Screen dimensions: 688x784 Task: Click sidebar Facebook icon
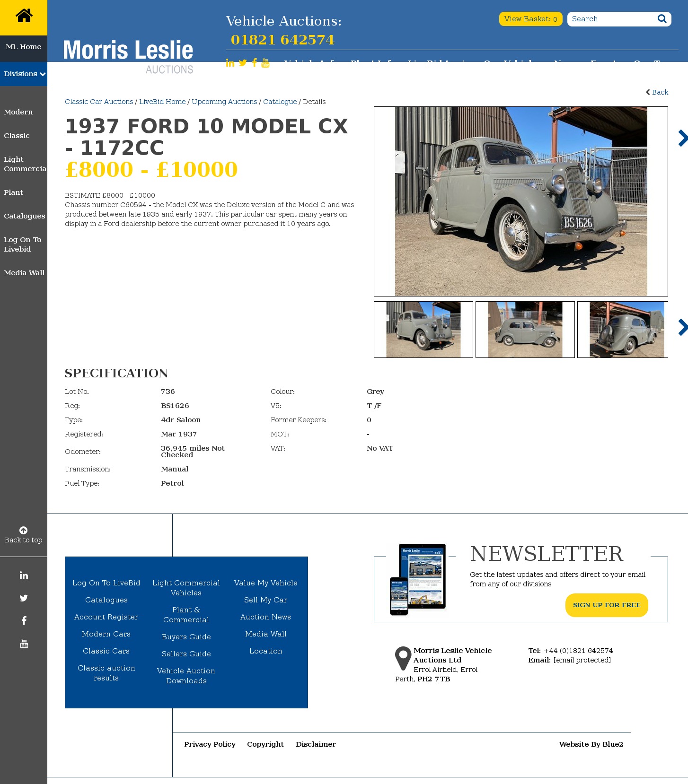click(x=24, y=621)
